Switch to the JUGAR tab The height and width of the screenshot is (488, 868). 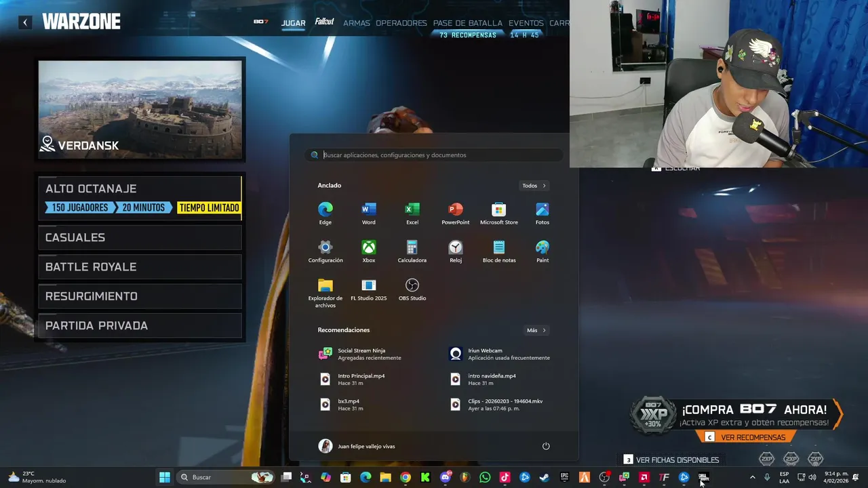(294, 23)
